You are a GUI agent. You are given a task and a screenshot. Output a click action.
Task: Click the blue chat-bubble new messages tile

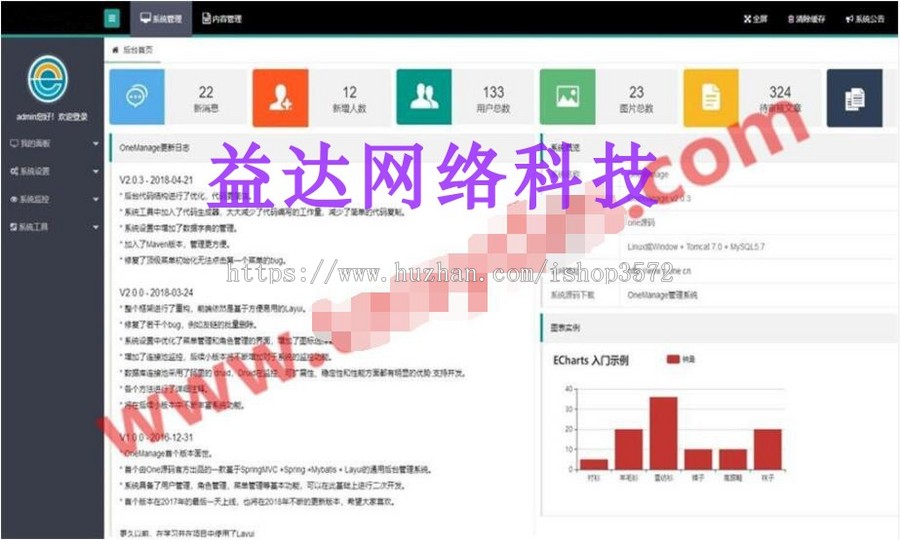[x=137, y=96]
